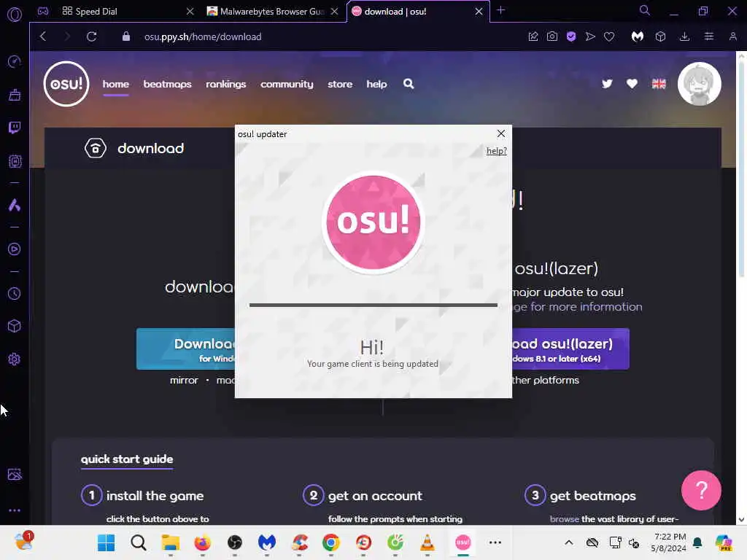
Task: Click the help? link in osu! updater
Action: (496, 151)
